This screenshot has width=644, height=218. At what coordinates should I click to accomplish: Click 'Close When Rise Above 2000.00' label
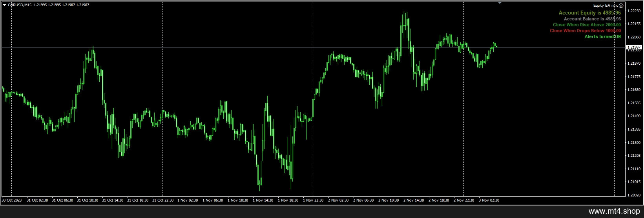pyautogui.click(x=587, y=25)
